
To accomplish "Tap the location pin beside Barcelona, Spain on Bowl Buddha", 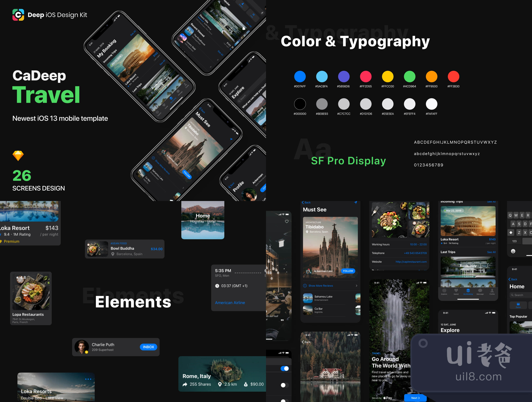I will click(x=113, y=254).
